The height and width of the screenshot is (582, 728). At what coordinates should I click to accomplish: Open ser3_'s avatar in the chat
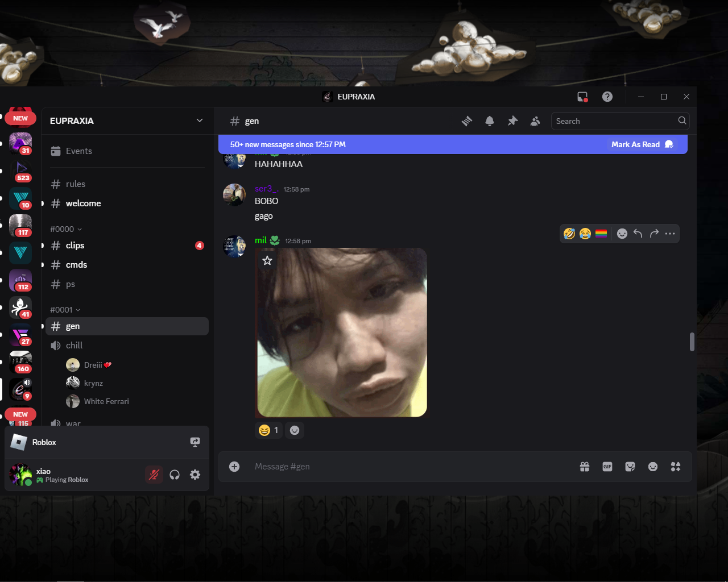pos(234,195)
